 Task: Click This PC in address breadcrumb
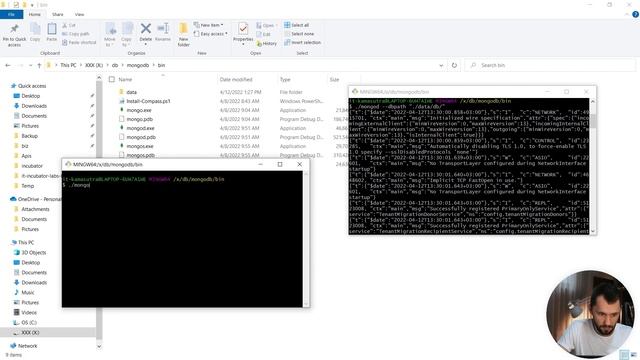(68, 65)
